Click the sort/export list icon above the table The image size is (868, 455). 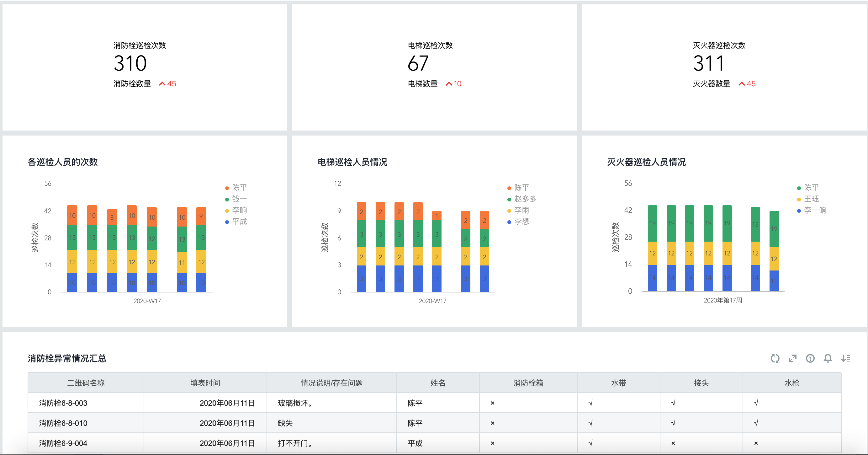pos(845,358)
